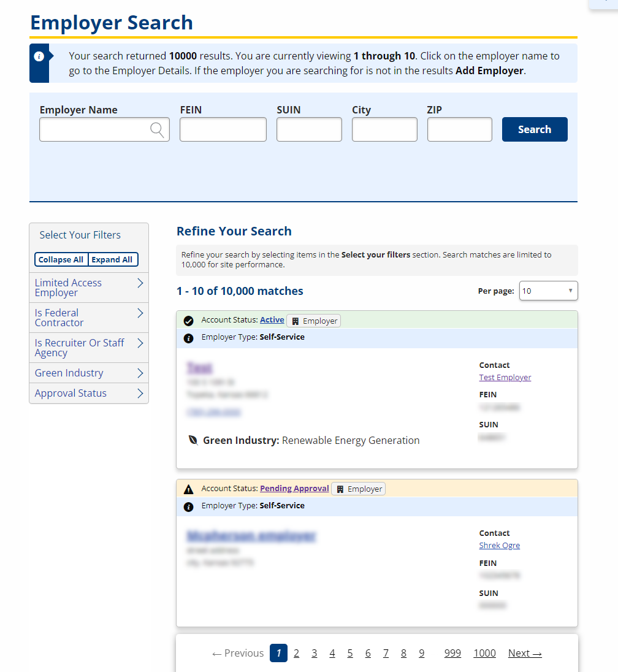Go to results page 7

coord(386,653)
